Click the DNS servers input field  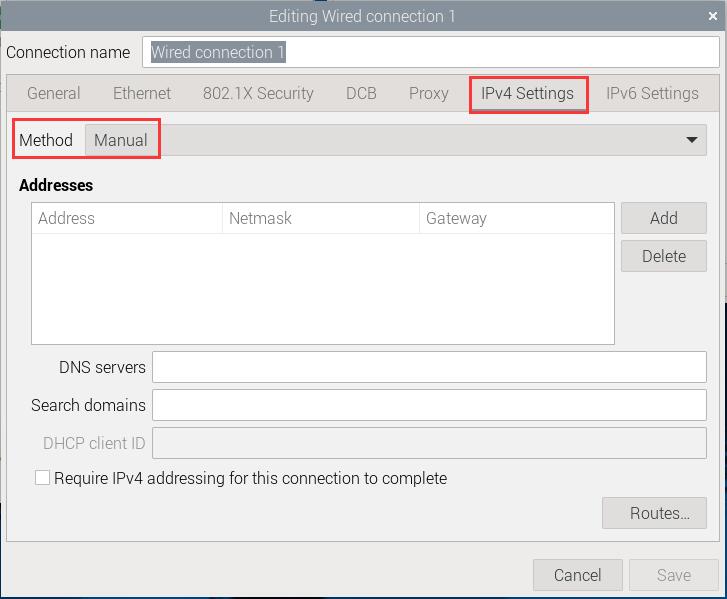click(429, 367)
